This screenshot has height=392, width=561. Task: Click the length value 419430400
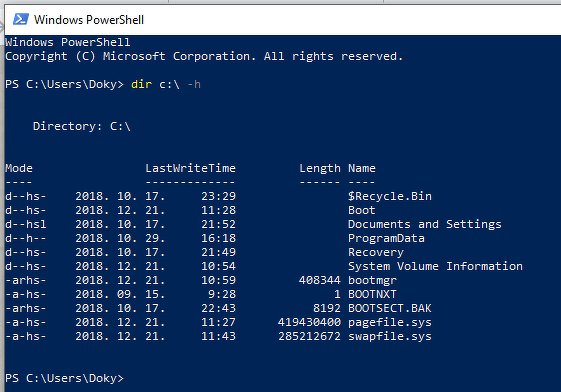coord(309,322)
